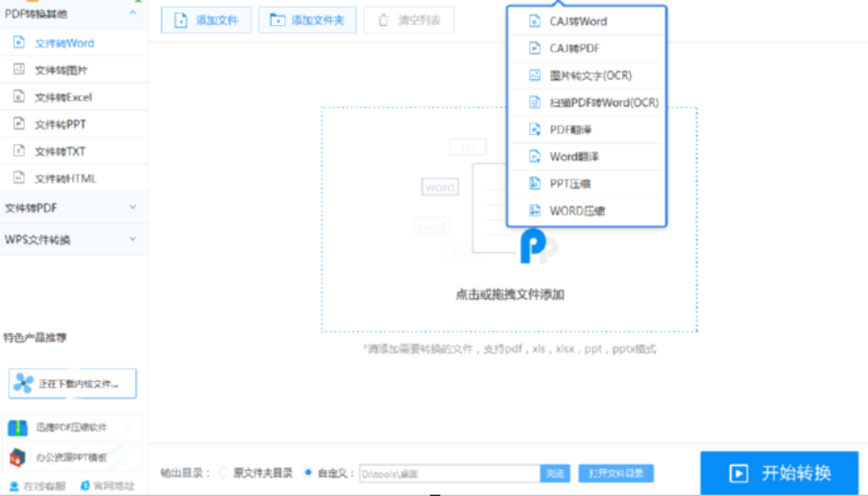Expand the 文件转PDF section
868x496 pixels.
(133, 207)
